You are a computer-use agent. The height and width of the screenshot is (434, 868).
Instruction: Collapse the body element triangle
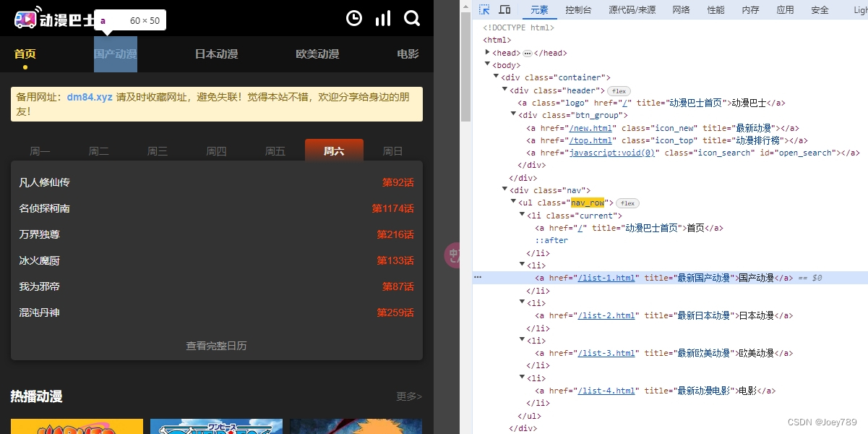pos(488,65)
